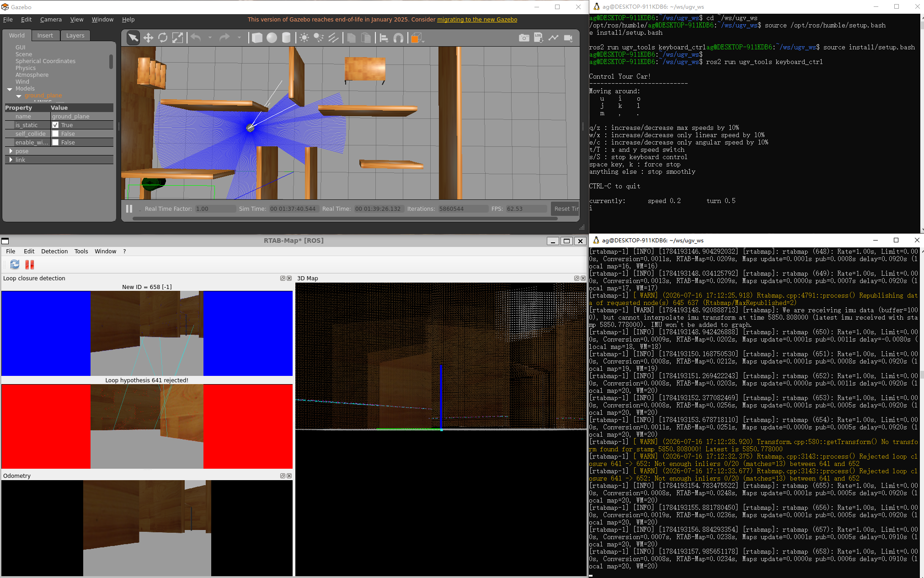
Task: Click the video record camera icon
Action: (x=568, y=38)
